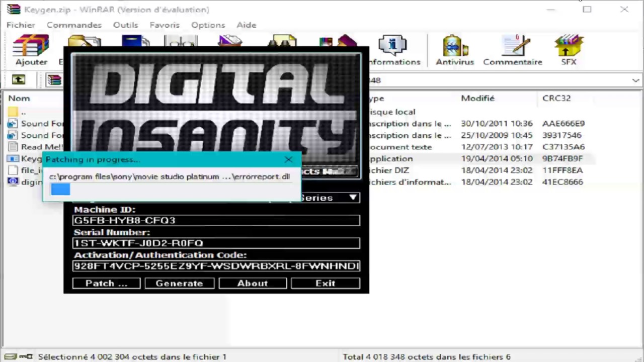
Task: Click the Total octets status bar text
Action: click(x=427, y=356)
